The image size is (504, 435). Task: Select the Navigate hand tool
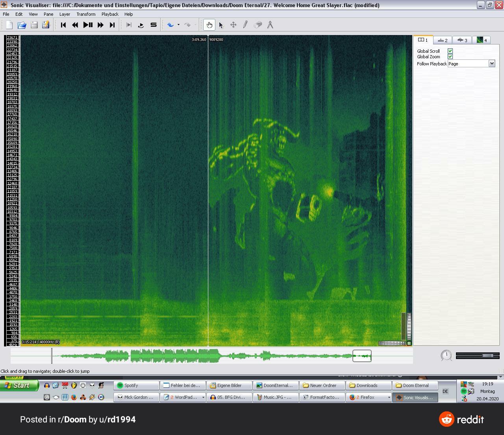point(209,25)
